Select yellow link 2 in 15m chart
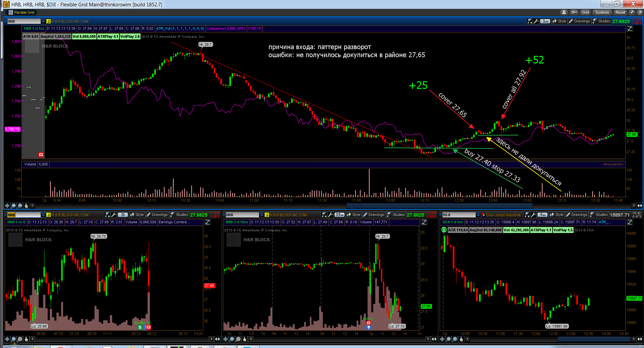This screenshot has height=348, width=644. tap(267, 215)
